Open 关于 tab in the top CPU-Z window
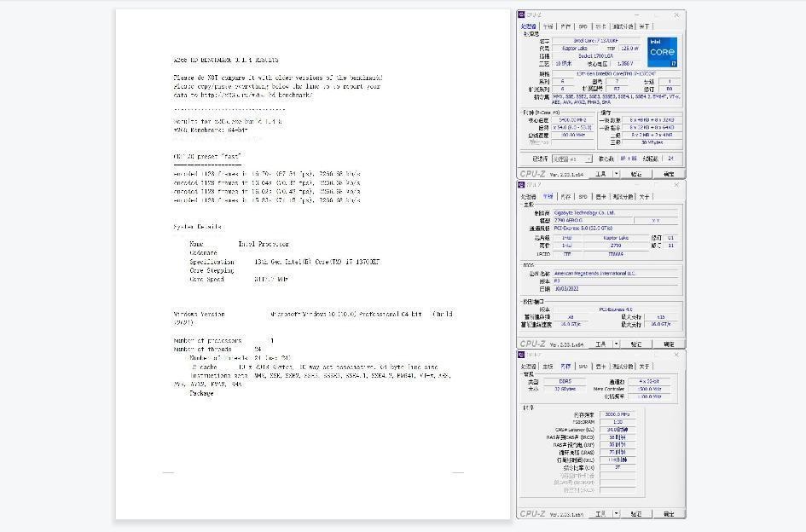 point(644,26)
